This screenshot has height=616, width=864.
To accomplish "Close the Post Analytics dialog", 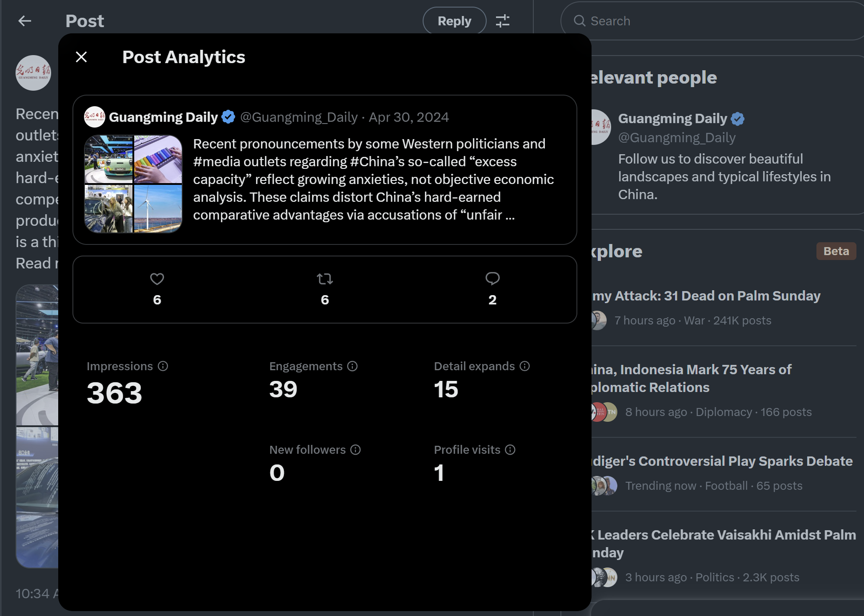I will tap(81, 57).
